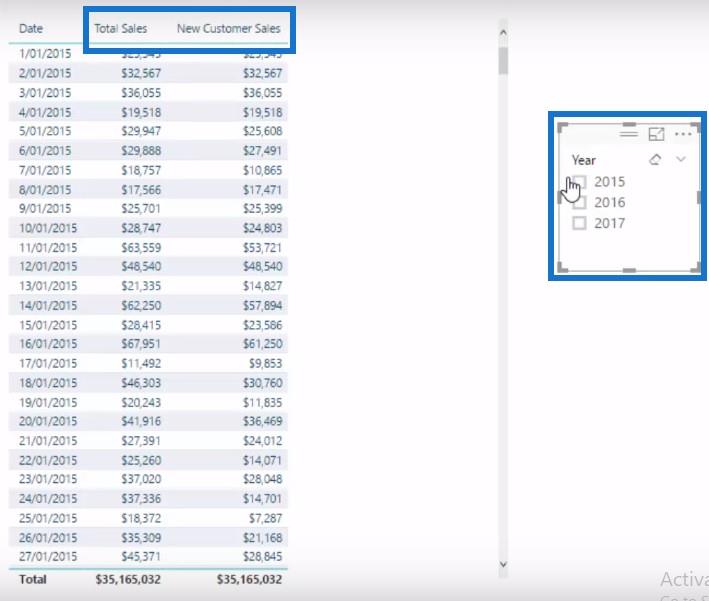This screenshot has height=601, width=709.
Task: Tick the 2016 year checkbox
Action: pos(579,203)
